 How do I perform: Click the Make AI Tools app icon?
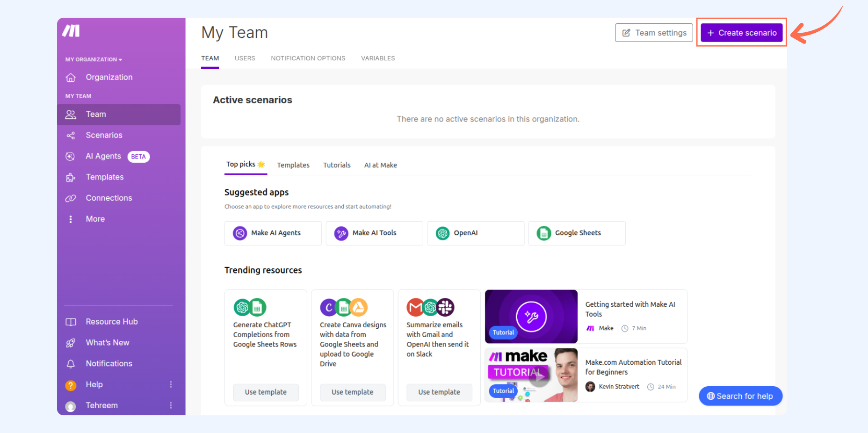(x=341, y=233)
